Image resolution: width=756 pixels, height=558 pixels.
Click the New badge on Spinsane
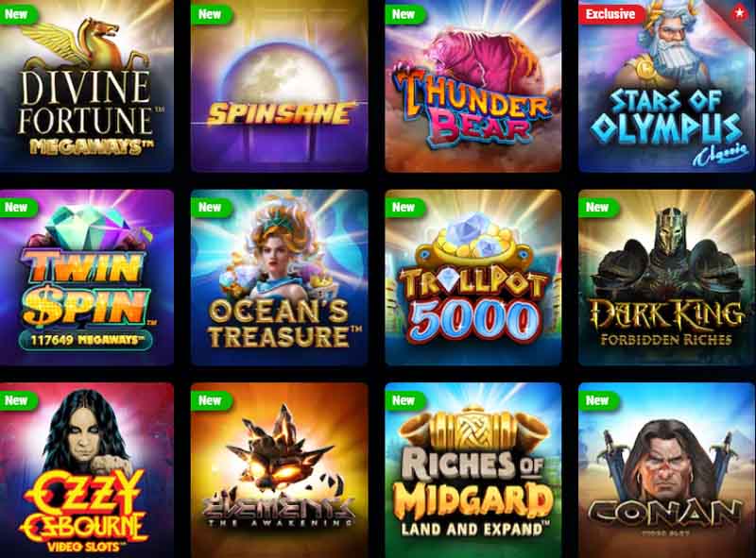212,14
